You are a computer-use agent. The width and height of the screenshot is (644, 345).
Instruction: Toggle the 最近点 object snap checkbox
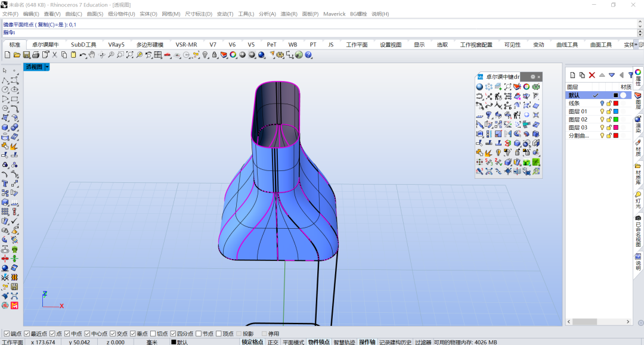point(27,334)
